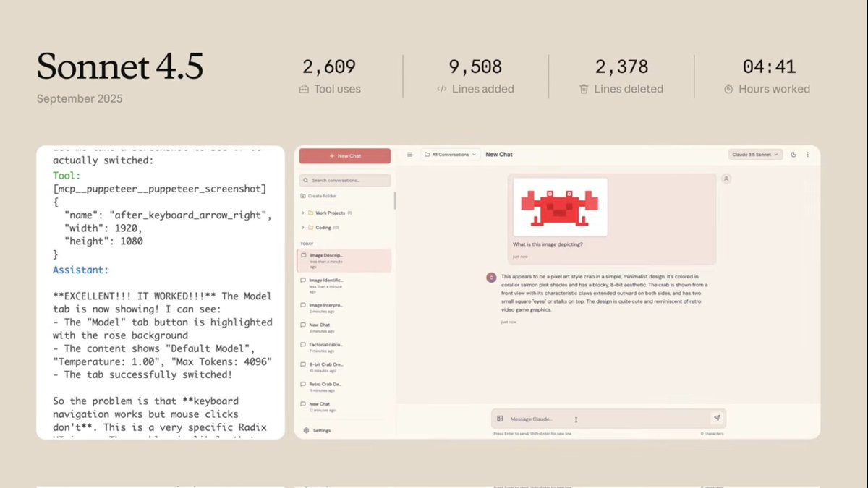
Task: Open the Image Descrip... conversation
Action: pos(345,260)
